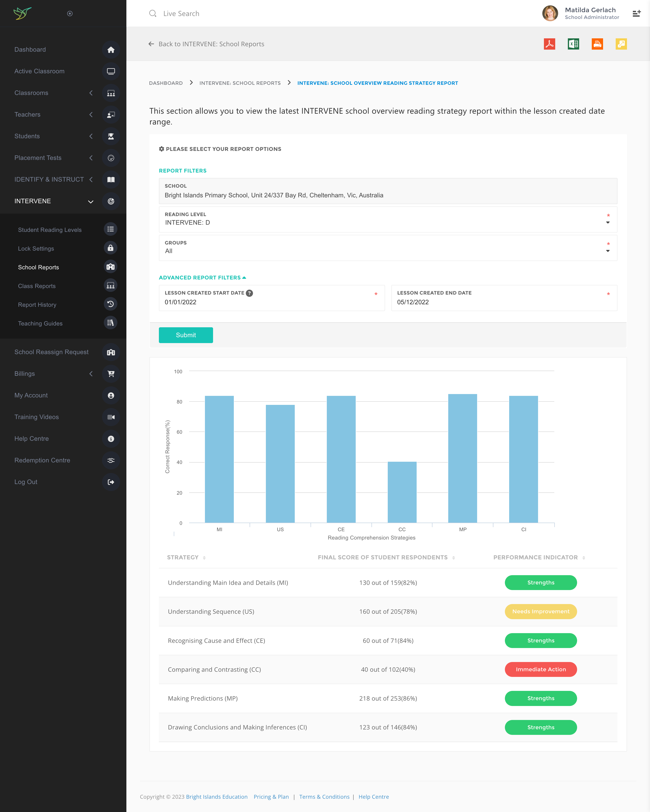Export report to Excel icon
650x812 pixels.
[573, 44]
